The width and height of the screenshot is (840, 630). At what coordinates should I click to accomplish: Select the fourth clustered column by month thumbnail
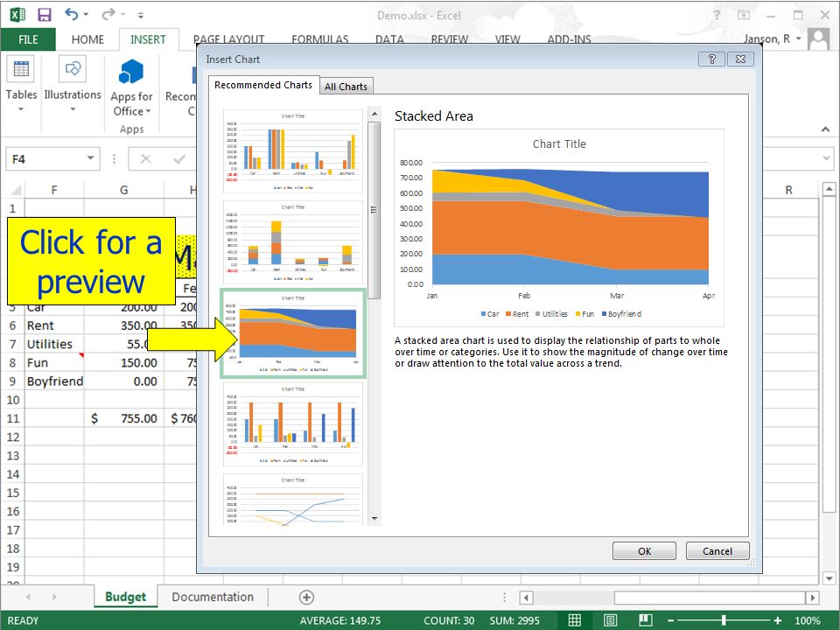293,424
